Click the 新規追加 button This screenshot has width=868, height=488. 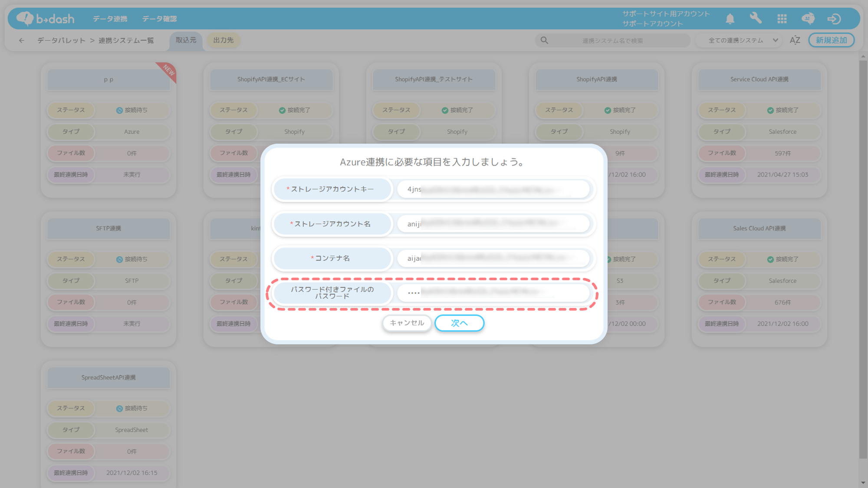(831, 40)
